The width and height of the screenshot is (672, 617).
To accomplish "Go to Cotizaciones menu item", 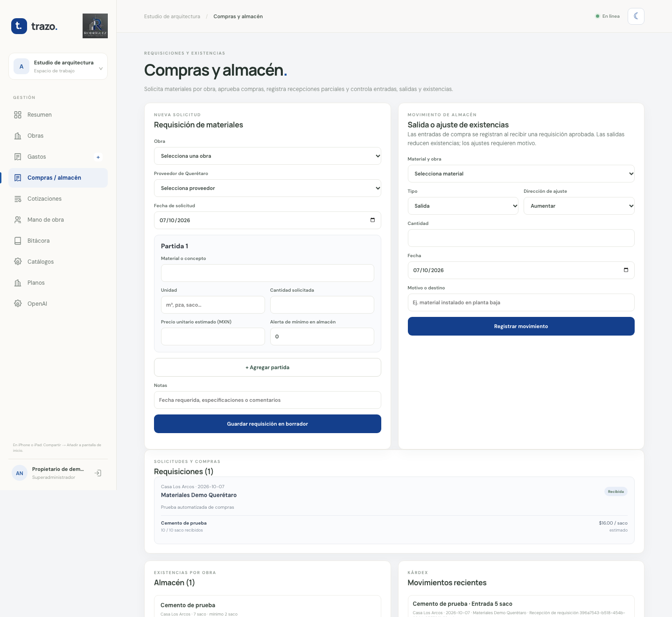I will tap(58, 199).
